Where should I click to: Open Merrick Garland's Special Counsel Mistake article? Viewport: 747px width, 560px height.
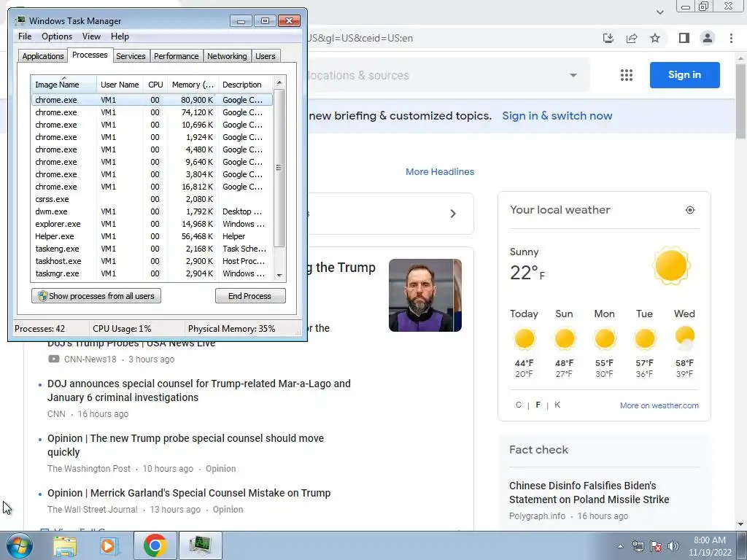[x=189, y=493]
